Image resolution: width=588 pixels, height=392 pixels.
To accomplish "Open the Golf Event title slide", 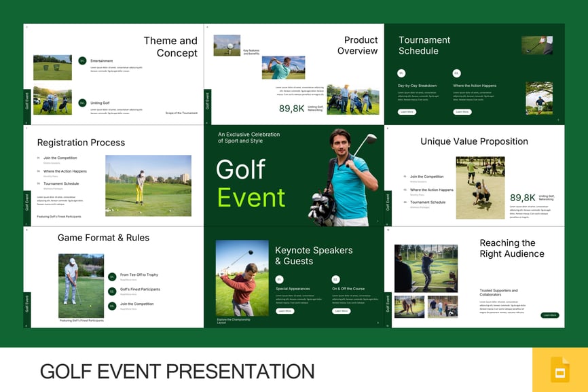I will click(293, 175).
